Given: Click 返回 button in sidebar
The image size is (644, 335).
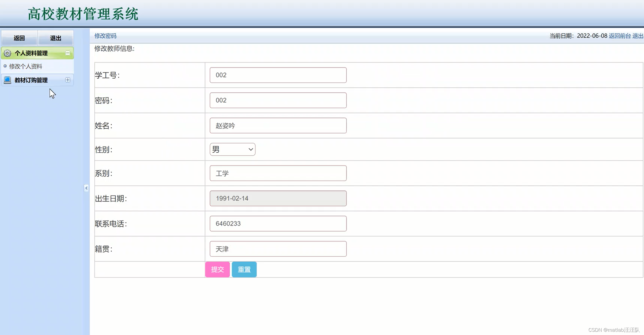Looking at the screenshot, I should point(19,38).
